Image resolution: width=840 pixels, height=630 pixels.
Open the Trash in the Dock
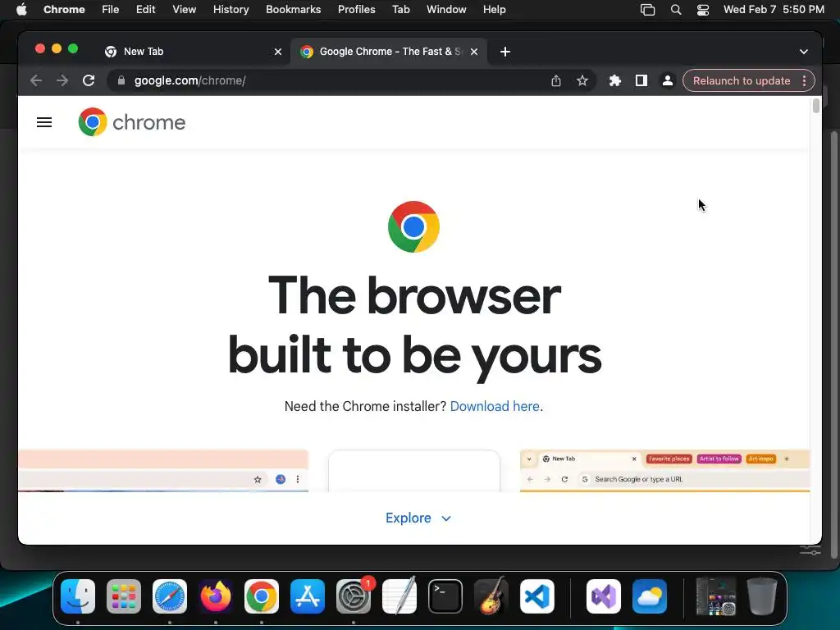point(762,596)
